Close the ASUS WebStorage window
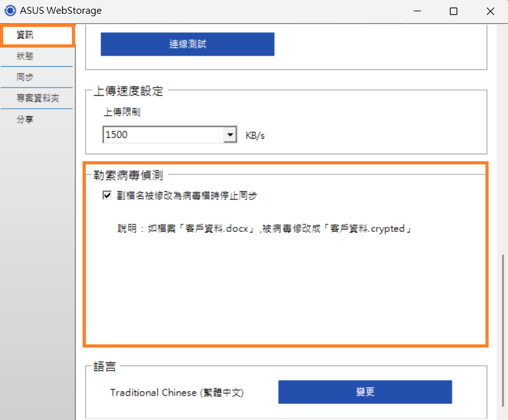 point(490,11)
